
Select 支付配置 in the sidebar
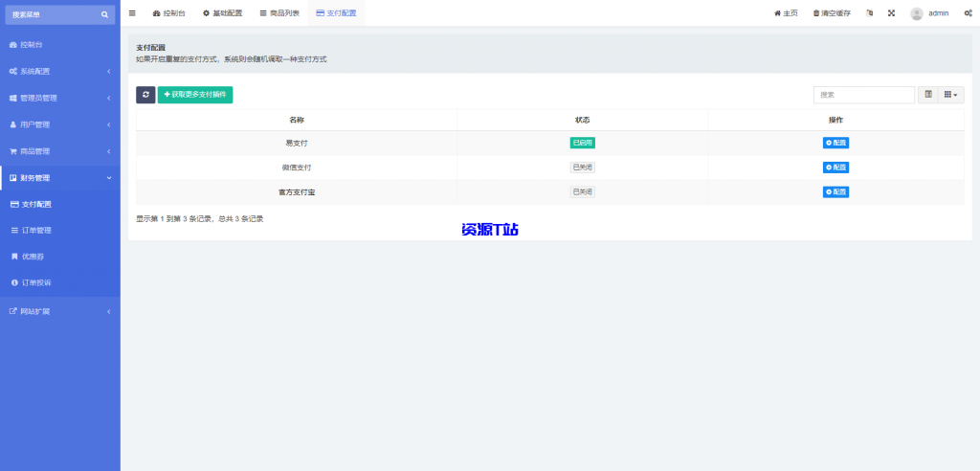[x=60, y=204]
